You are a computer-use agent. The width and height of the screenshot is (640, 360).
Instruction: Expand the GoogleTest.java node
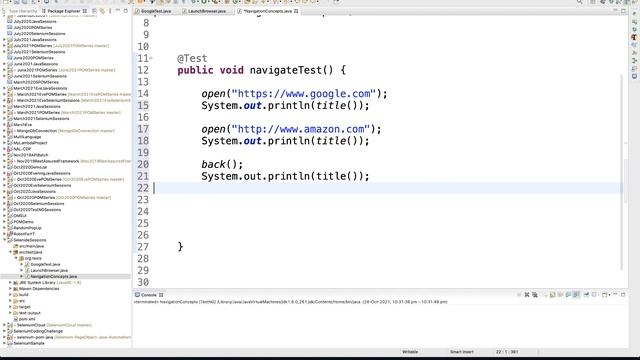(x=22, y=264)
